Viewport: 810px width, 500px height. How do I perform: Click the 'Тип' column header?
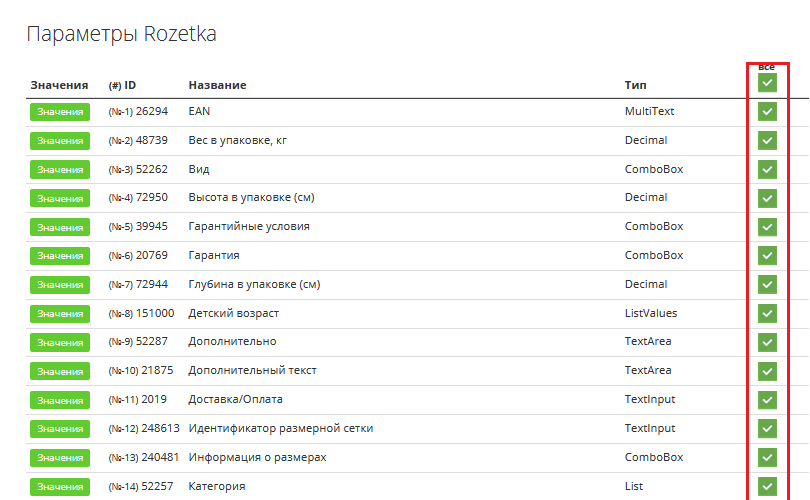click(x=635, y=85)
